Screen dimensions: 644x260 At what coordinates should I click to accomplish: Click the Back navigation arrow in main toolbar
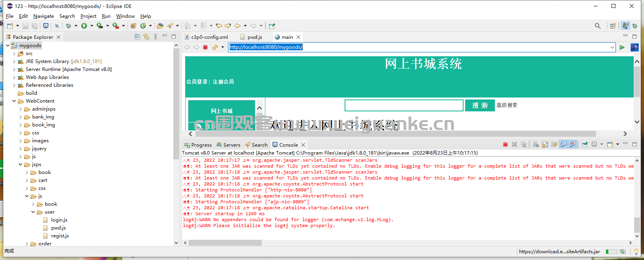tap(238, 26)
